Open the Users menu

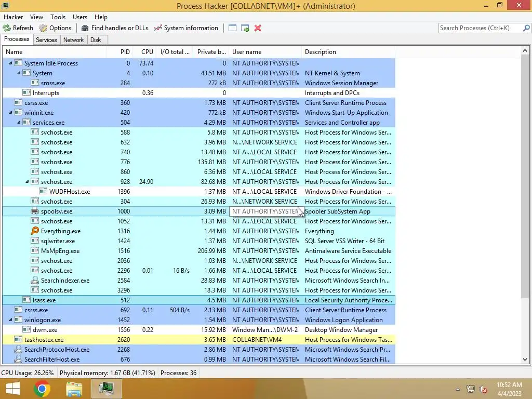click(80, 17)
